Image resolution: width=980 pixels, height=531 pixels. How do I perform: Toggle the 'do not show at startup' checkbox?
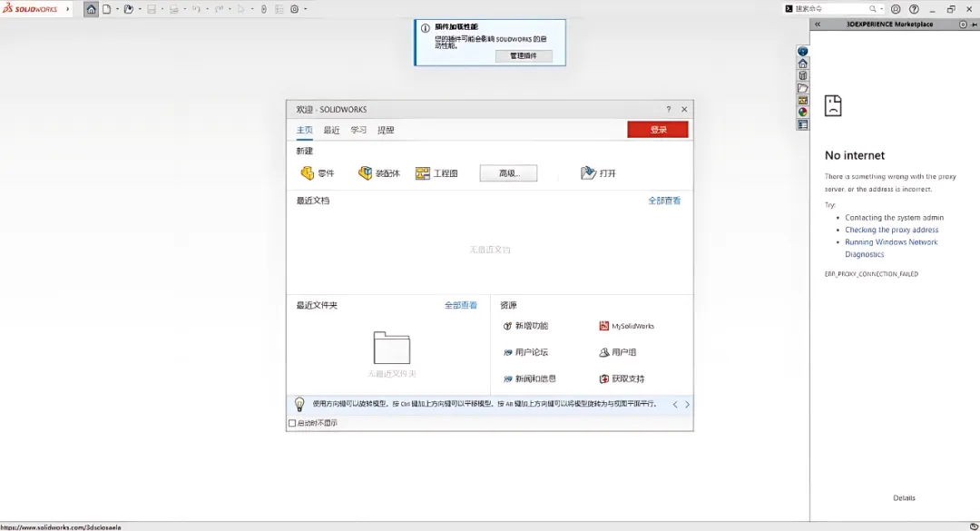[x=292, y=423]
